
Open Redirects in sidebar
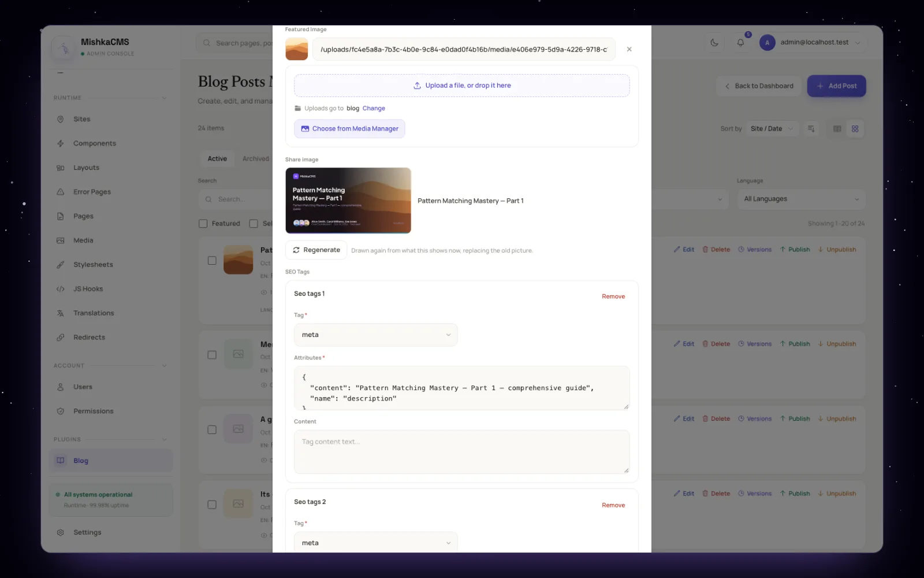click(110, 338)
